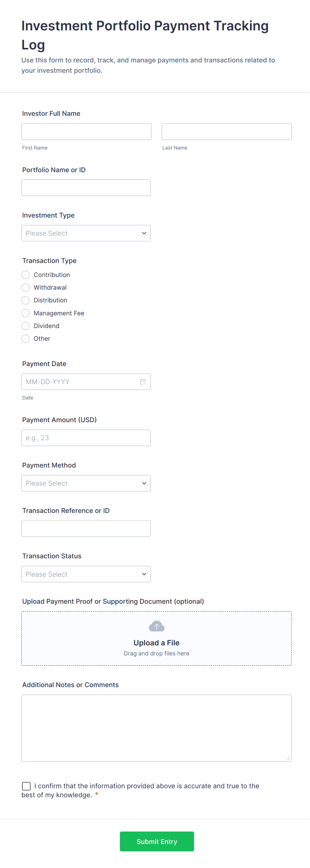The width and height of the screenshot is (310, 868).
Task: Select the Contribution radio button
Action: [x=26, y=275]
